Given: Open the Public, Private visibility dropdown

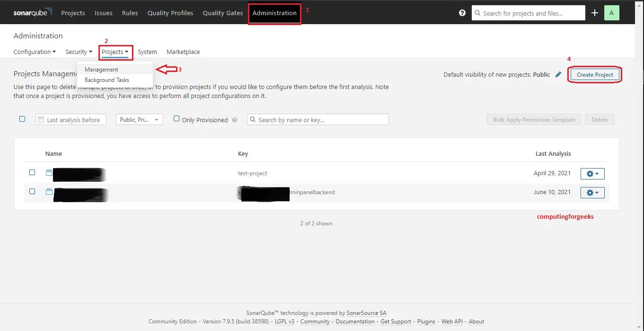Looking at the screenshot, I should coord(139,119).
